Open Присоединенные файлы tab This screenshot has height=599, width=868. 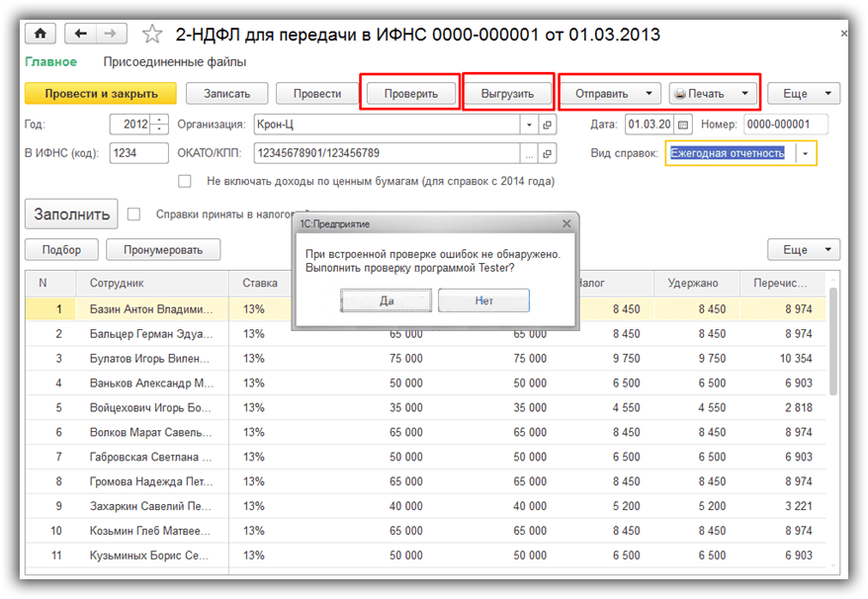pos(174,62)
